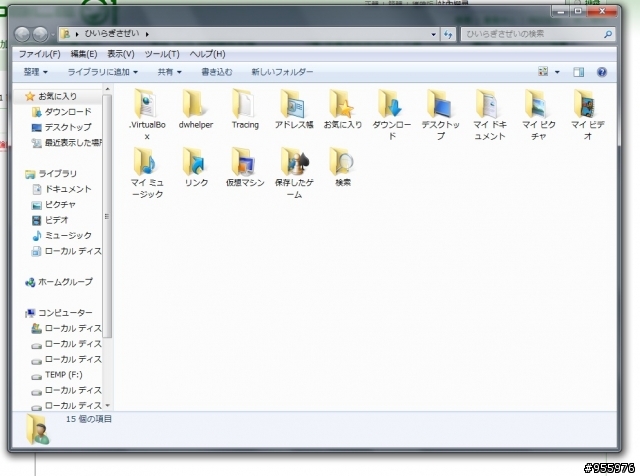
Task: Click sidebar scroll up arrow
Action: point(108,89)
